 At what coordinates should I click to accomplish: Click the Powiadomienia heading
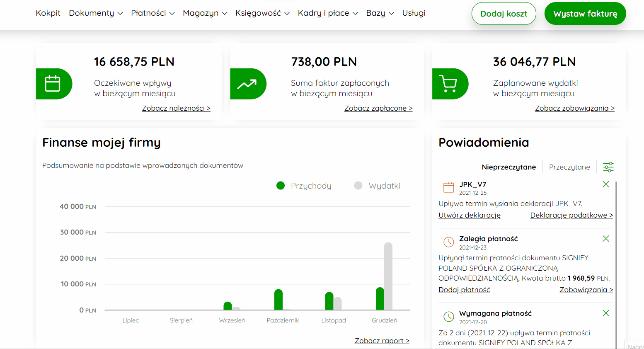point(484,143)
